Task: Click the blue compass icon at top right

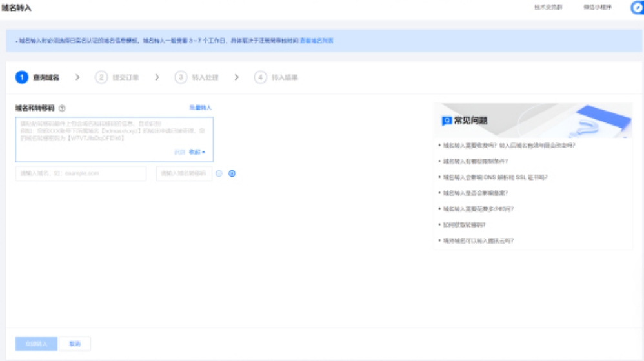Action: [x=636, y=8]
